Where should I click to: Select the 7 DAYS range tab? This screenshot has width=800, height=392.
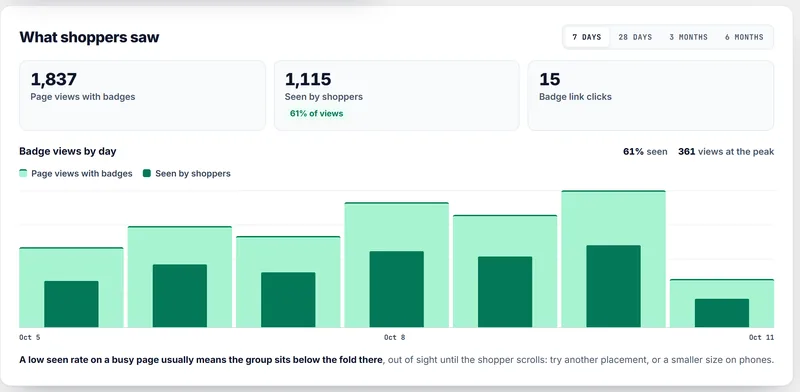click(x=587, y=37)
